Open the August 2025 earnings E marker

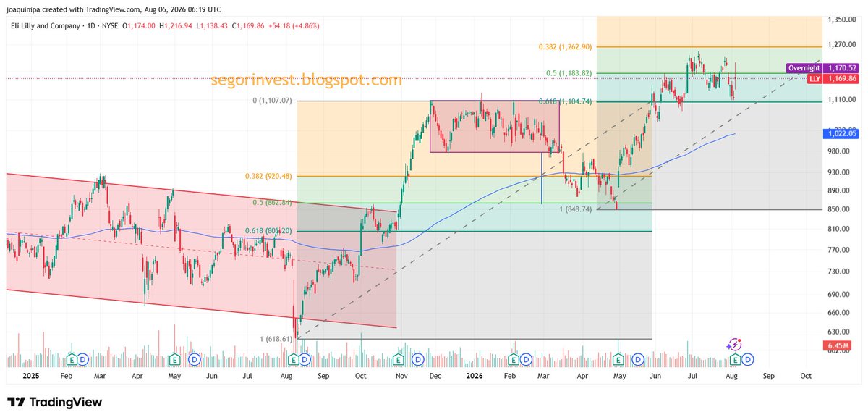[x=294, y=359]
